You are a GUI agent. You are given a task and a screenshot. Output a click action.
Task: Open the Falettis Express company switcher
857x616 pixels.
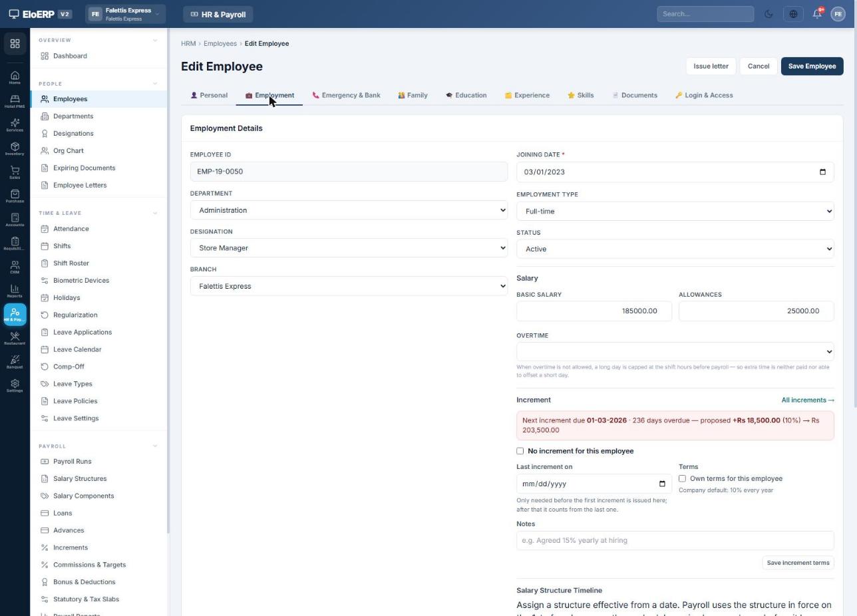(x=125, y=14)
